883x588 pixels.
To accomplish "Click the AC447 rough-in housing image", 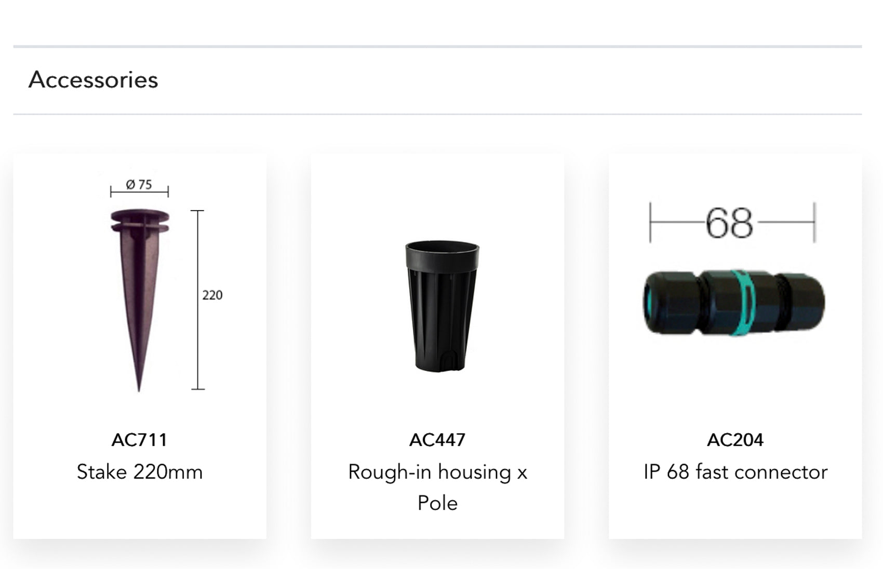I will (441, 306).
